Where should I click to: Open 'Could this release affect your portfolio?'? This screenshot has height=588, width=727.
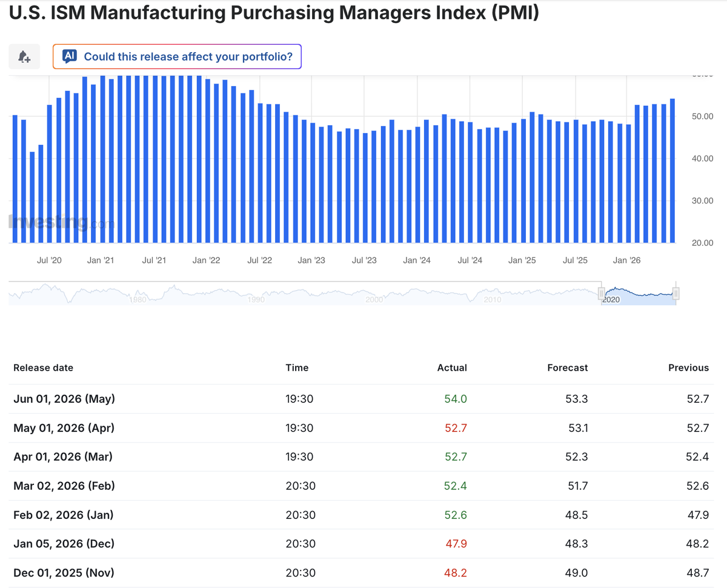[177, 57]
